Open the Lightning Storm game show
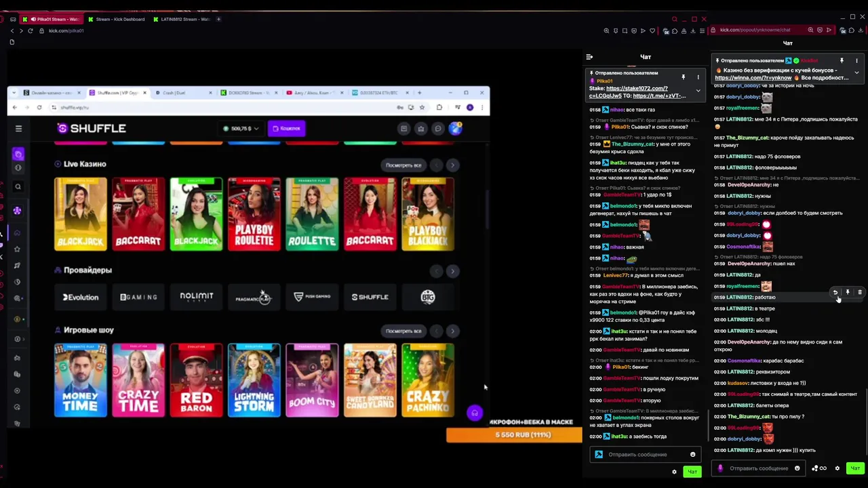 point(254,380)
